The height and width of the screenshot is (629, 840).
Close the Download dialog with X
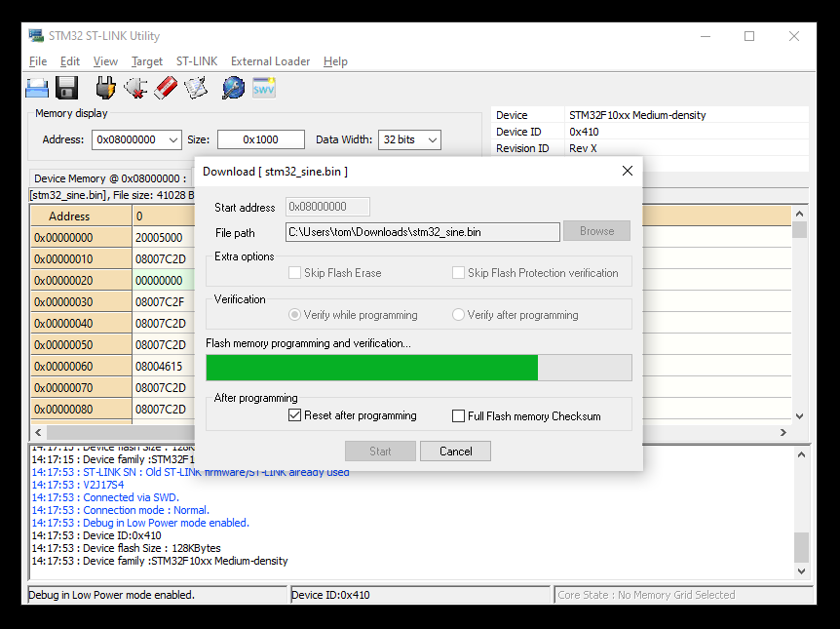point(628,171)
